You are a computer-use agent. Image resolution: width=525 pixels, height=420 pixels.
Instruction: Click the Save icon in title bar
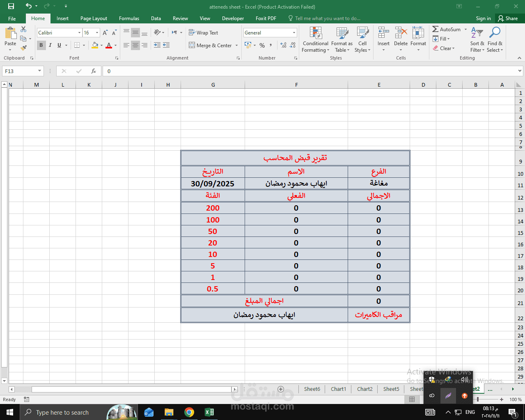click(11, 6)
